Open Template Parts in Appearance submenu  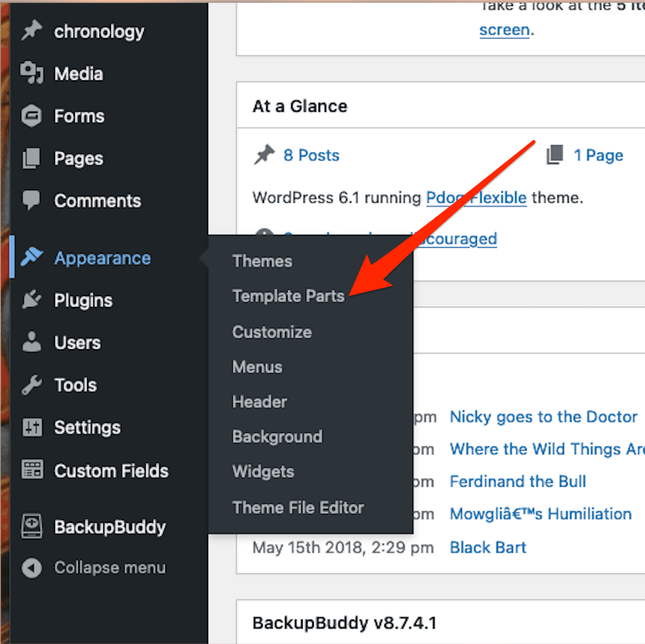click(288, 296)
